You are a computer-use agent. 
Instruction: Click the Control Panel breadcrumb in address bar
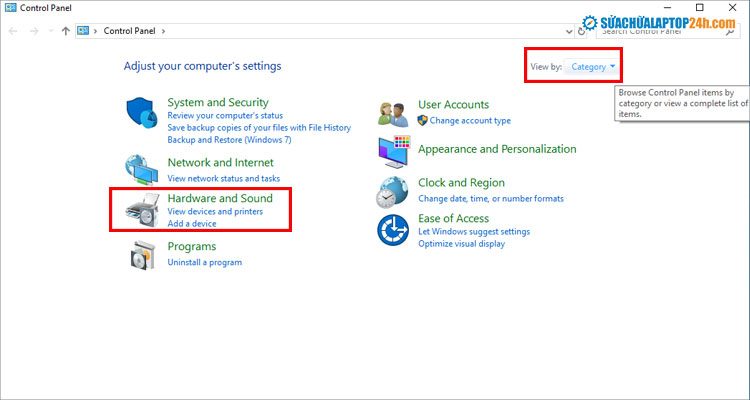tap(129, 31)
